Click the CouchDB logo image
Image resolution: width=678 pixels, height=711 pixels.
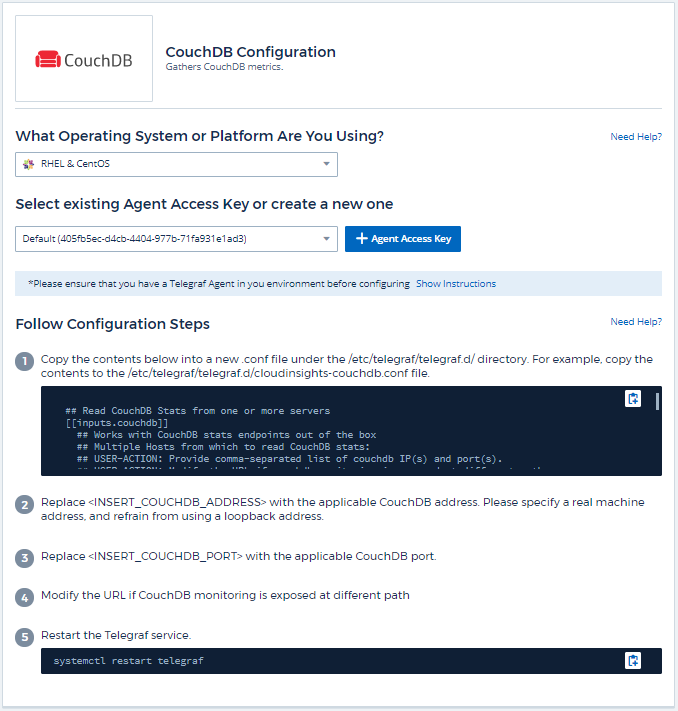pyautogui.click(x=84, y=59)
